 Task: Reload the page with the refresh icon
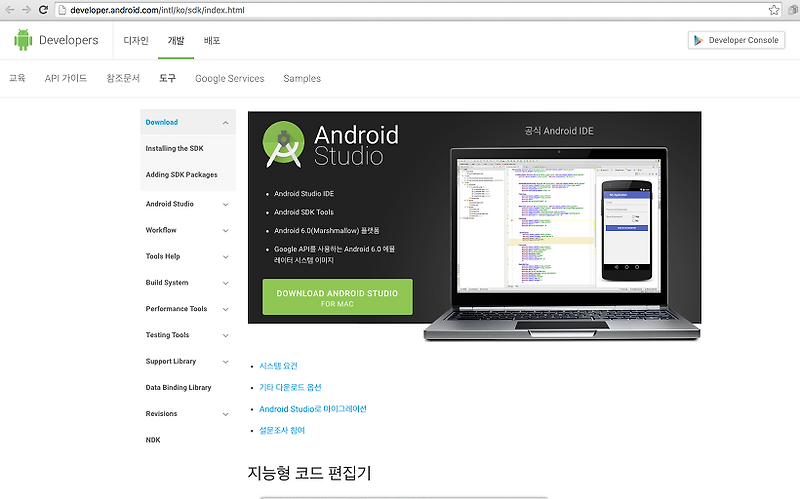44,10
